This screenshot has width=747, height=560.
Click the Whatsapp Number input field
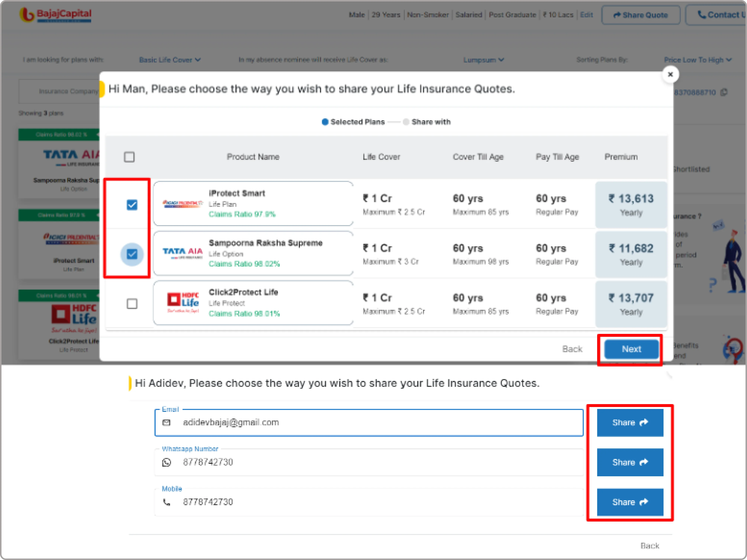click(x=369, y=462)
